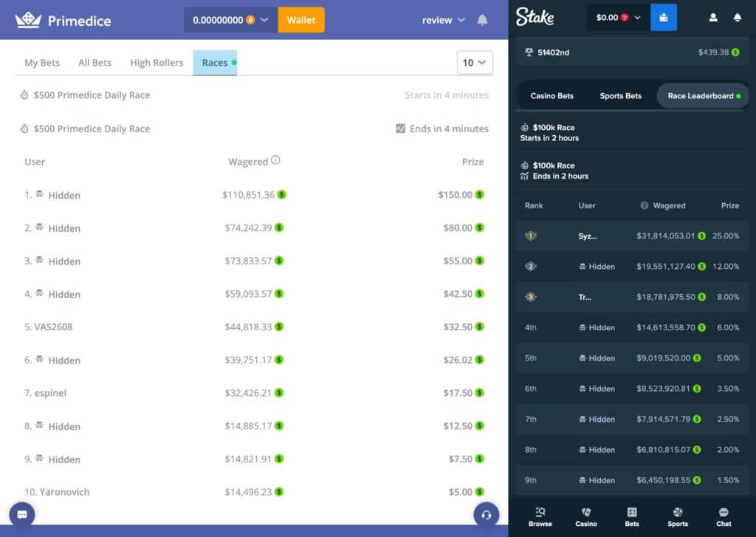Click wagered amount $74,242.39
Image resolution: width=756 pixels, height=537 pixels.
point(248,228)
